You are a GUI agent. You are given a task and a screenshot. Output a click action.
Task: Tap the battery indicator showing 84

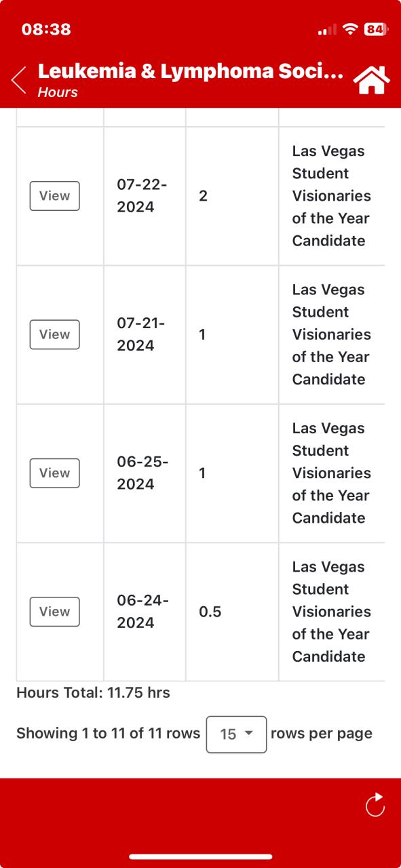376,29
